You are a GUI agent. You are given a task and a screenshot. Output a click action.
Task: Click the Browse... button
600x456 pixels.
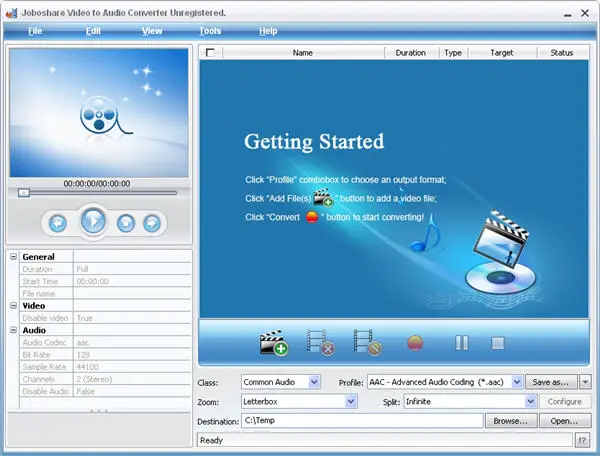coord(511,421)
